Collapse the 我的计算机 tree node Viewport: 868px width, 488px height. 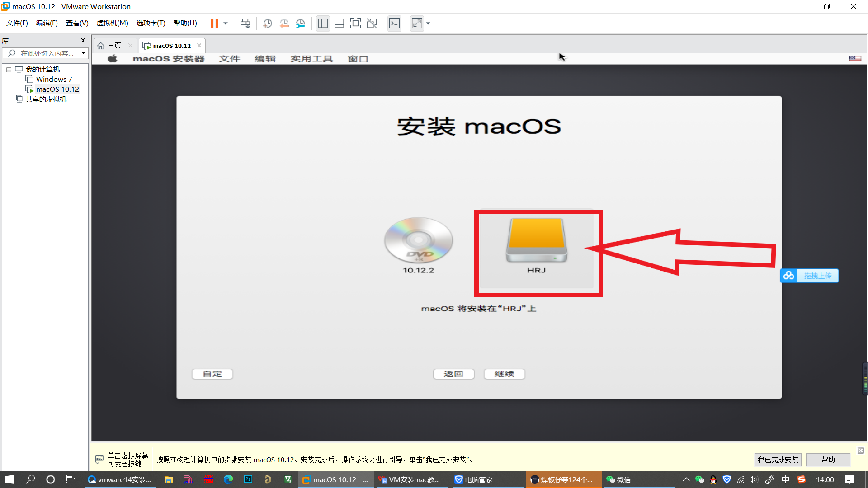[x=9, y=70]
